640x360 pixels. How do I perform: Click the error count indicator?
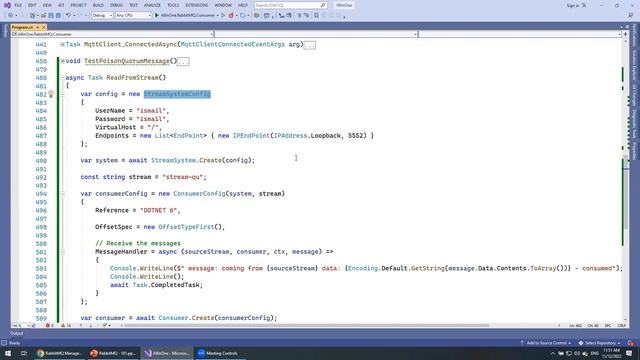click(x=49, y=326)
